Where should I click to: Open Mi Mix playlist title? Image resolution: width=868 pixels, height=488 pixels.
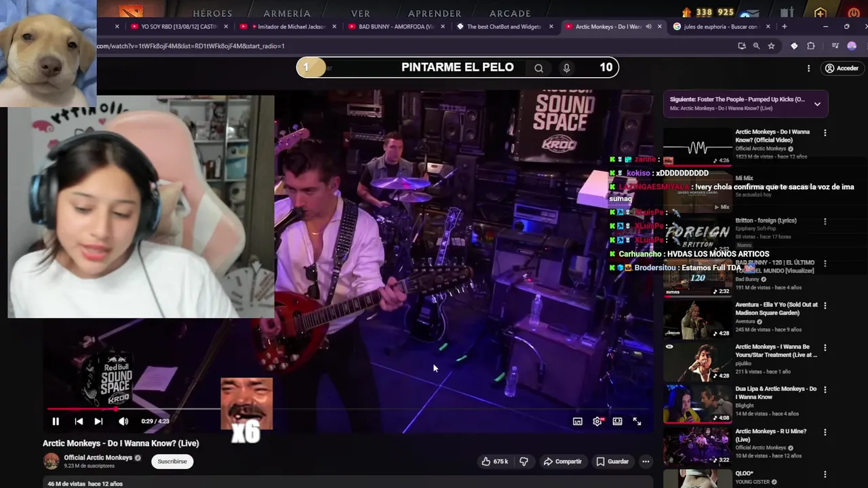tap(745, 178)
